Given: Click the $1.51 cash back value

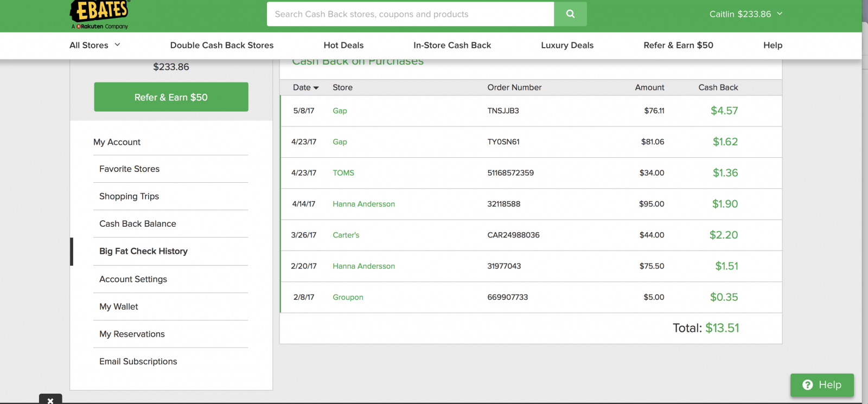Looking at the screenshot, I should 726,266.
